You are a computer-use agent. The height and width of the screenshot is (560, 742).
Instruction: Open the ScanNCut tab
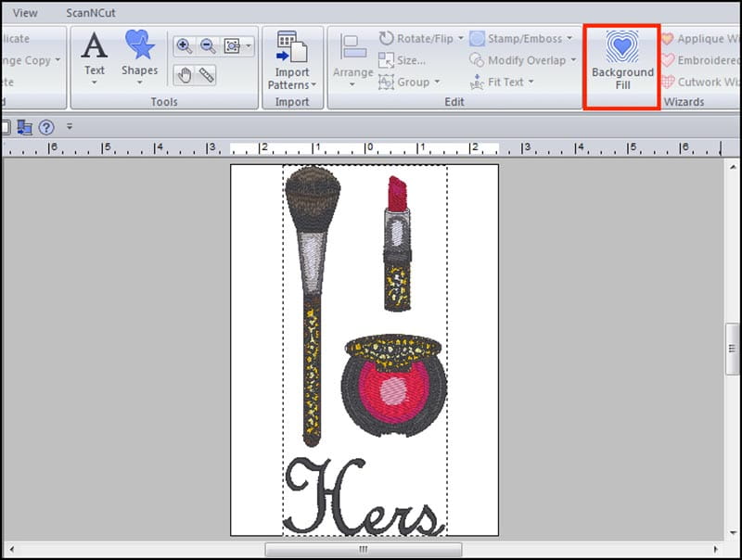90,13
